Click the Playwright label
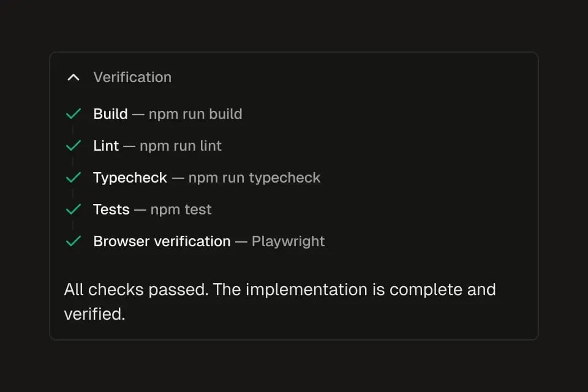This screenshot has height=392, width=588. click(288, 241)
